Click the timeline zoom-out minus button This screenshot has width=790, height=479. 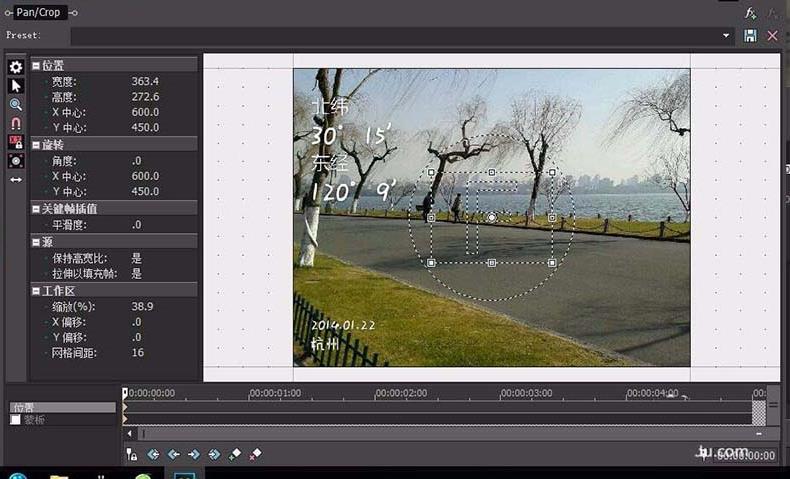[x=759, y=434]
